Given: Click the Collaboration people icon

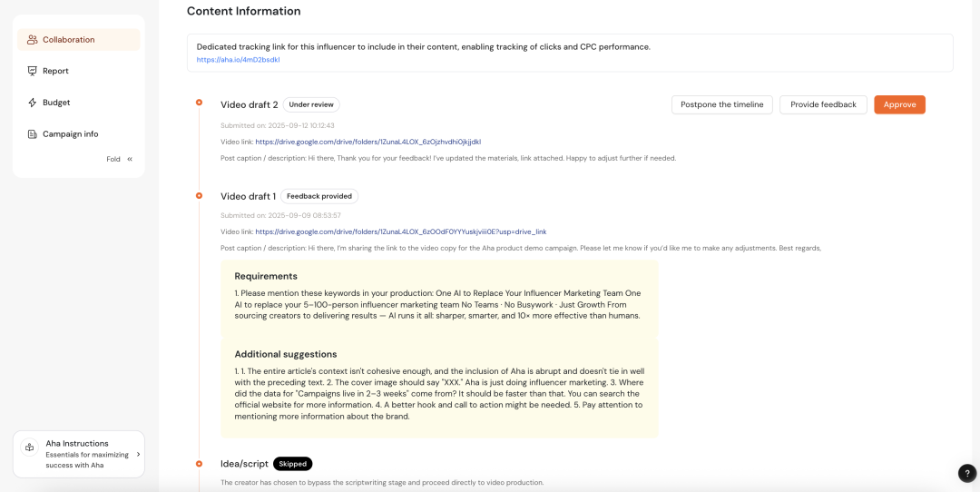Looking at the screenshot, I should [x=33, y=40].
